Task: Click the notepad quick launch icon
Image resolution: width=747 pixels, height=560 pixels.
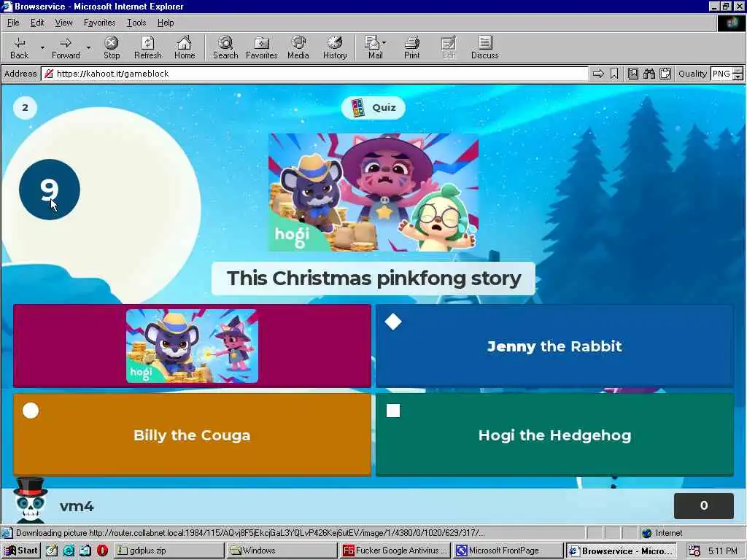Action: (52, 551)
